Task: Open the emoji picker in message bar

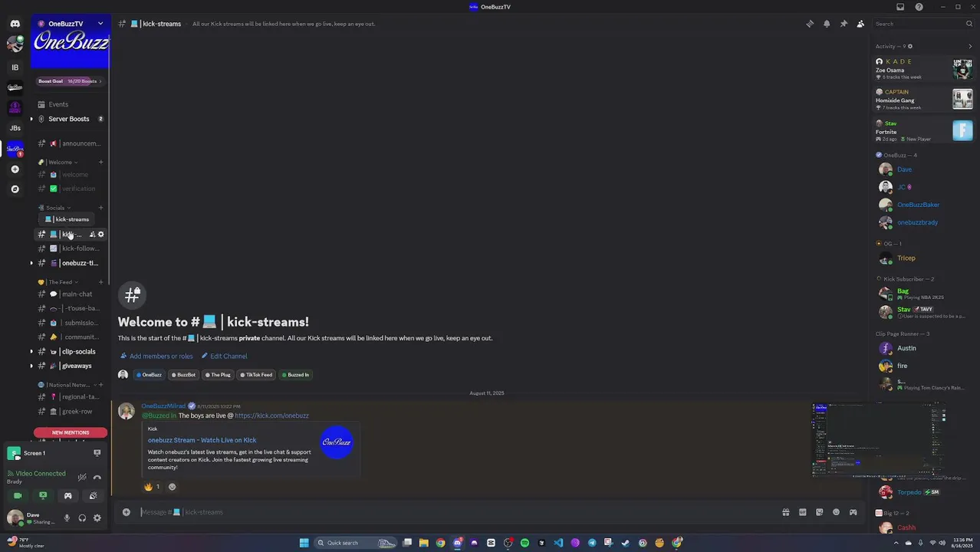Action: click(836, 512)
